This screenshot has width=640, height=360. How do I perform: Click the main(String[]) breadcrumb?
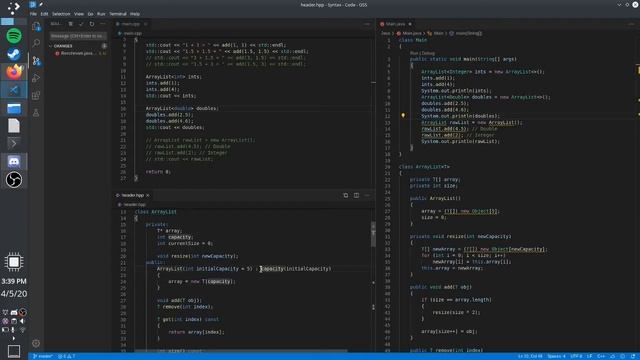(466, 33)
